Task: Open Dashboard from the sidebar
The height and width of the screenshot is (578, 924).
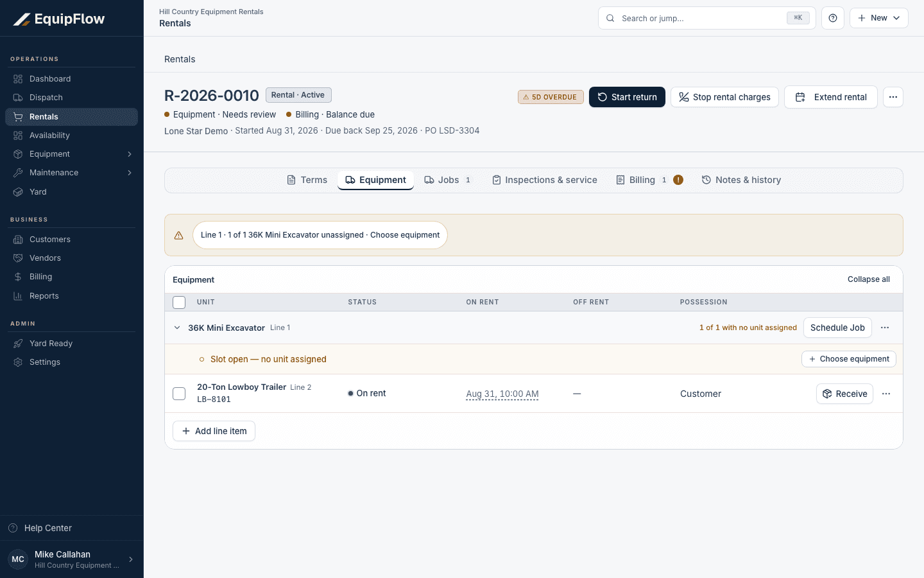Action: 71,79
